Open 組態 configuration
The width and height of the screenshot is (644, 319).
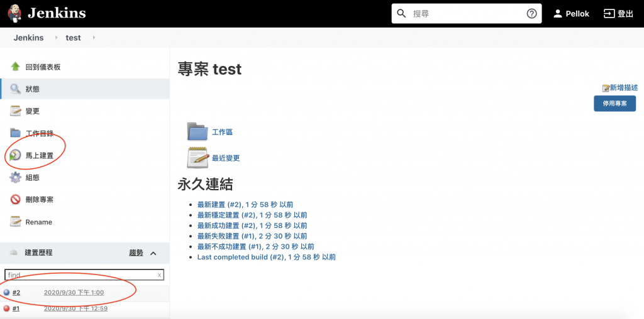click(x=33, y=178)
